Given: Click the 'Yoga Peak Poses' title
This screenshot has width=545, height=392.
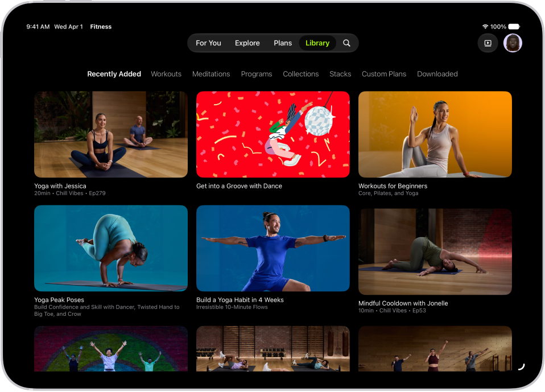Looking at the screenshot, I should pyautogui.click(x=59, y=300).
